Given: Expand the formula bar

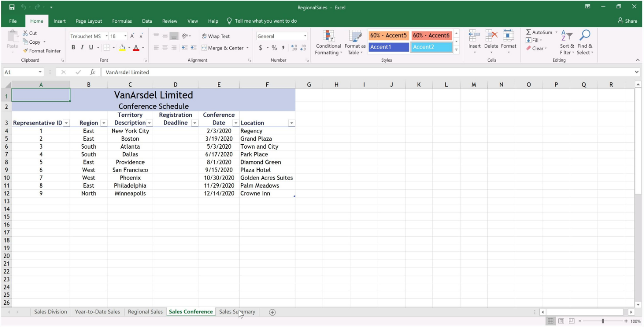Looking at the screenshot, I should pyautogui.click(x=637, y=72).
